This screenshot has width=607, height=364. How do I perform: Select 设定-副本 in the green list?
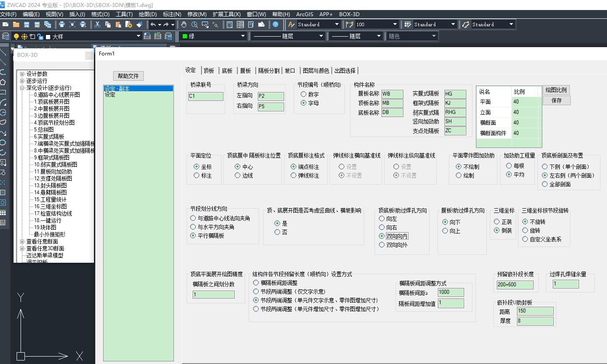click(138, 88)
